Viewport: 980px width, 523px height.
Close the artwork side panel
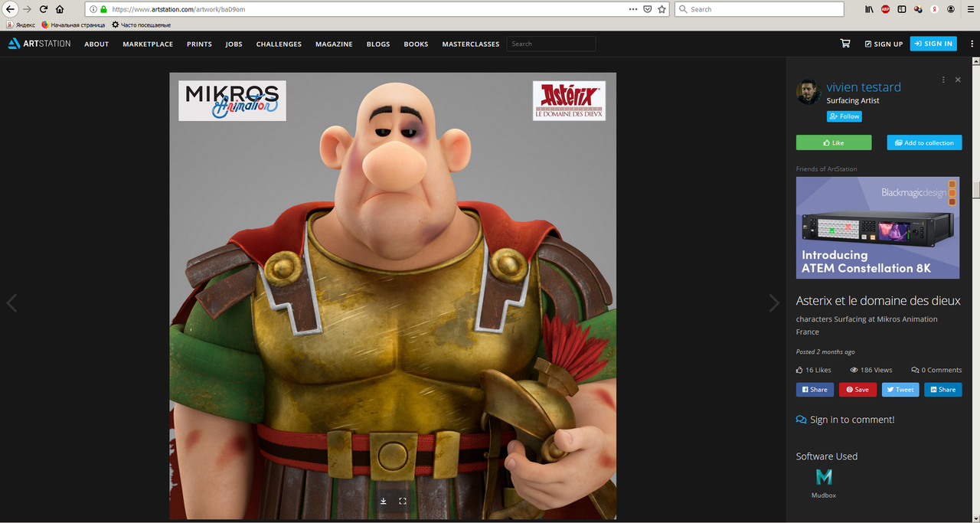point(958,80)
